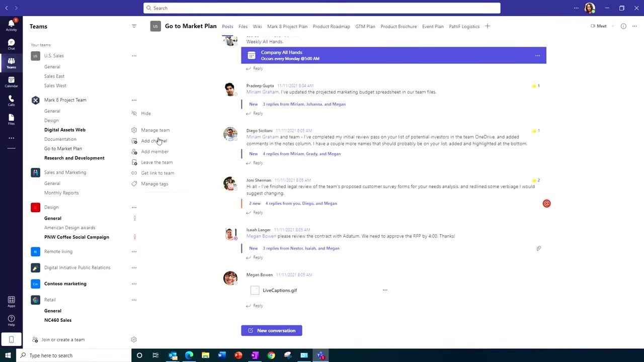This screenshot has width=644, height=362.
Task: Open the Activity feed icon
Action: tap(11, 25)
